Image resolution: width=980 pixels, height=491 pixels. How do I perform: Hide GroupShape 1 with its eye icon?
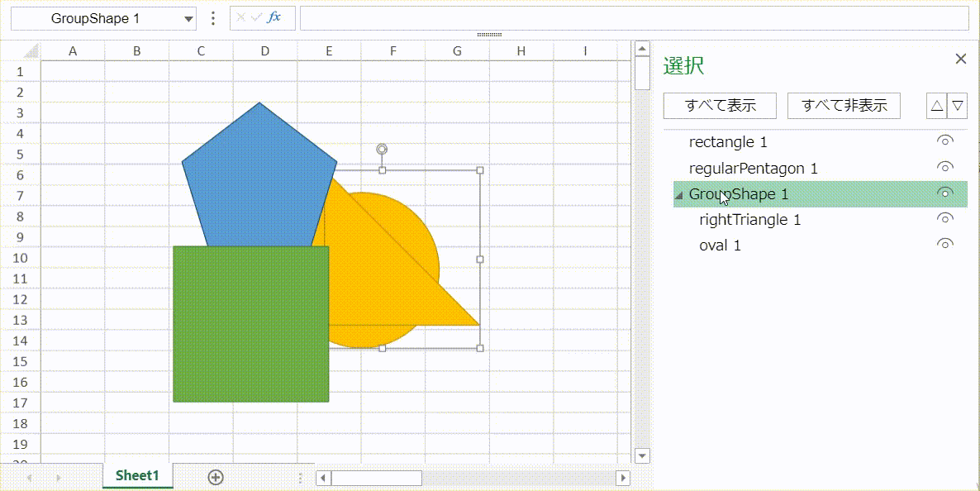(944, 192)
